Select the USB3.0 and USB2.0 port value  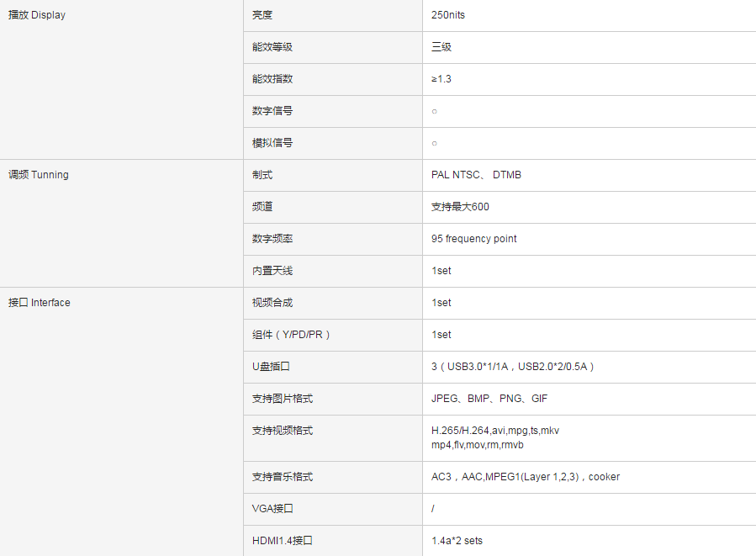[513, 367]
